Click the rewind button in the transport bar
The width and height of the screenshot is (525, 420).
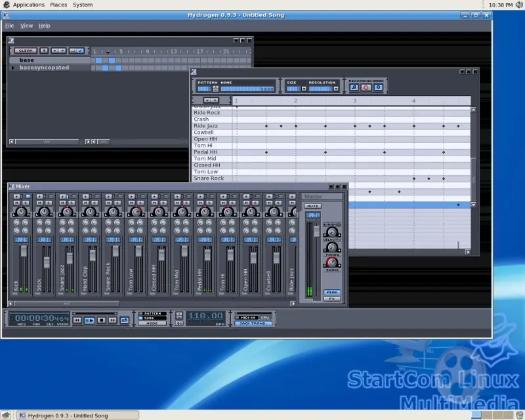click(x=77, y=320)
